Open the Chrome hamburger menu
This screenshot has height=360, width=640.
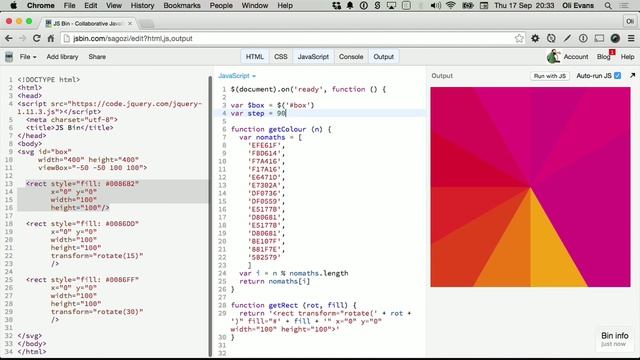point(631,38)
